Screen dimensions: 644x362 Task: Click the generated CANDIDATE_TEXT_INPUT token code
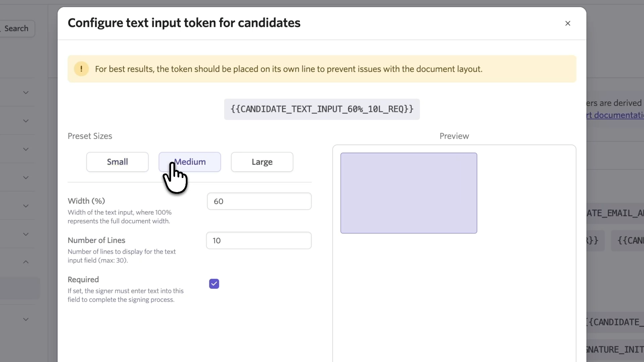coord(322,109)
